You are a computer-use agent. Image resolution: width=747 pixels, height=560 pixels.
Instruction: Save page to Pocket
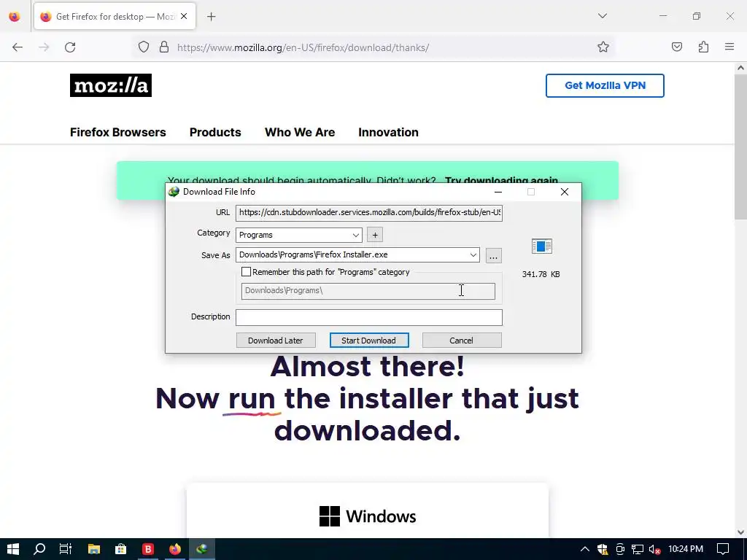[x=677, y=47]
